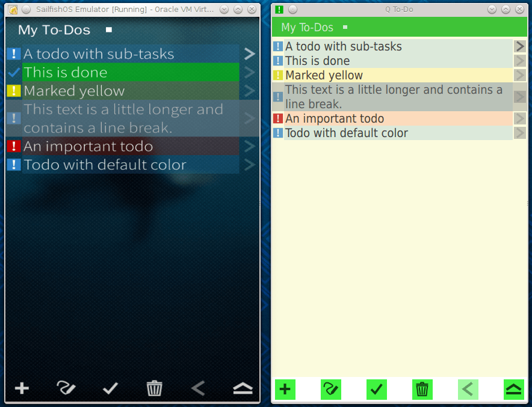532x407 pixels.
Task: Toggle the red status box of 'An important todo' in emulator
Action: [14, 146]
